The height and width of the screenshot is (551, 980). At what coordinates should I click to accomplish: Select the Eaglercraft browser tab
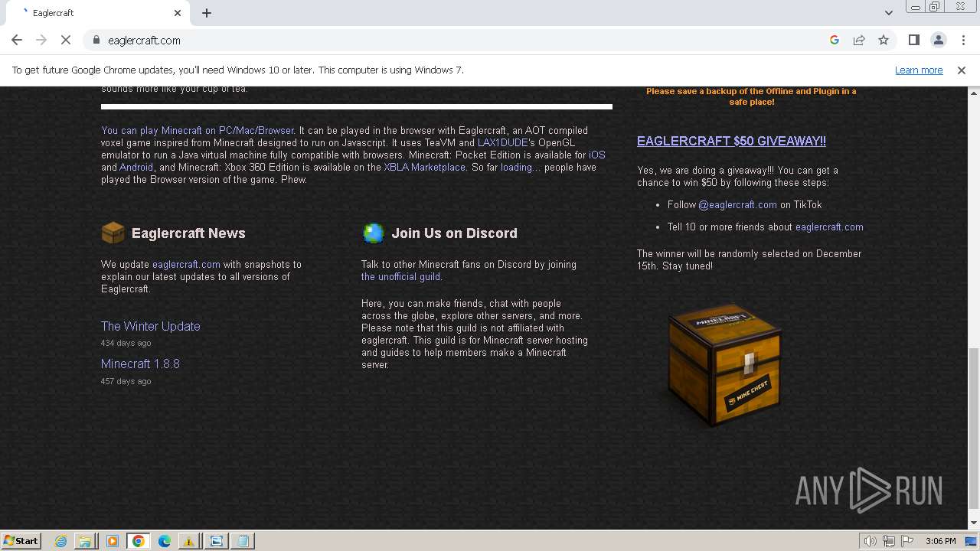(100, 13)
